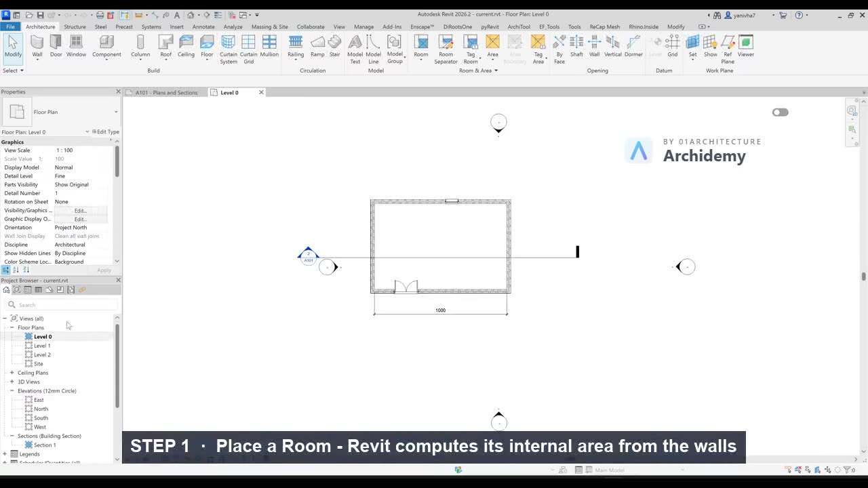The image size is (868, 488).
Task: Open the Room & Area panel dropdown
Action: (478, 70)
